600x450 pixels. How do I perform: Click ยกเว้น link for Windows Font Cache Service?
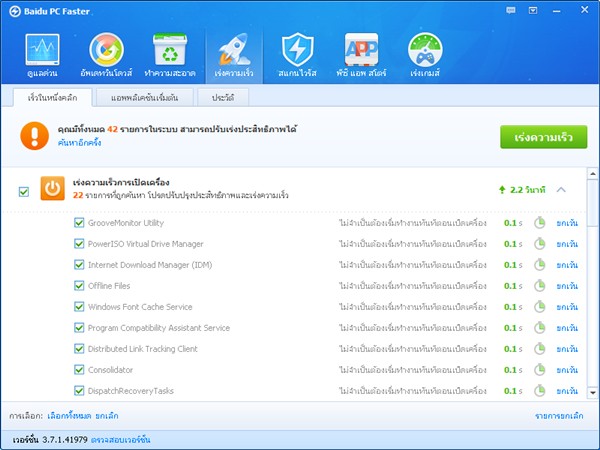tap(567, 307)
